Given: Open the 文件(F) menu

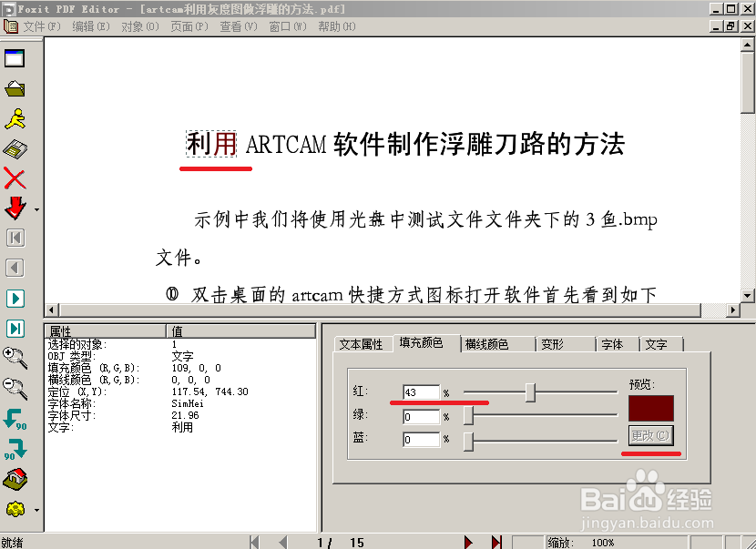Looking at the screenshot, I should 42,26.
